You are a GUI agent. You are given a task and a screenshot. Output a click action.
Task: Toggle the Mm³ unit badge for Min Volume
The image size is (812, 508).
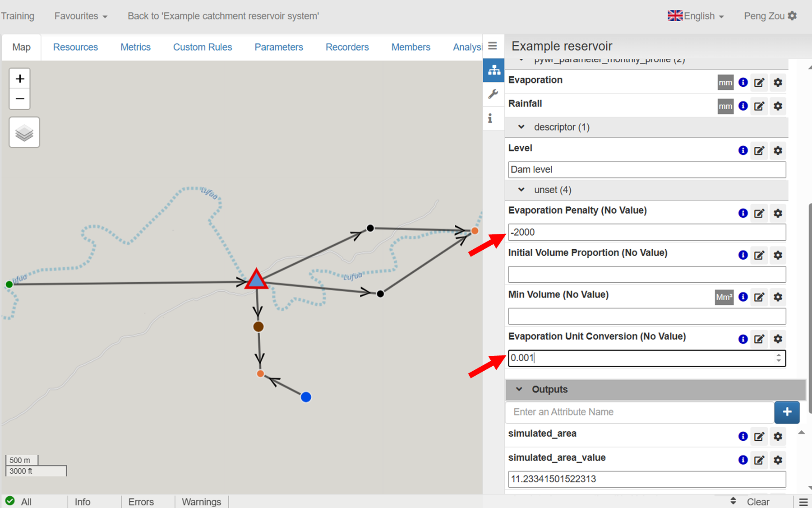724,297
